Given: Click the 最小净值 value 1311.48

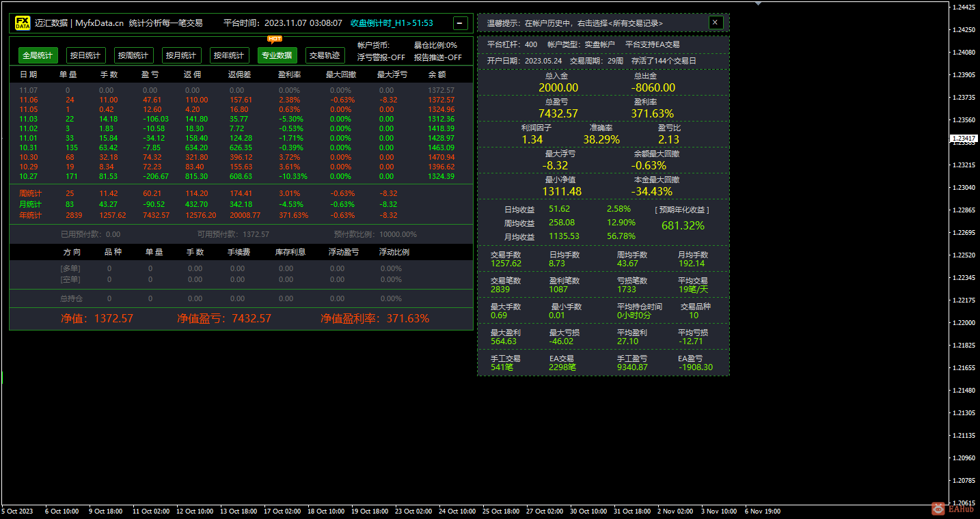Looking at the screenshot, I should pos(562,191).
